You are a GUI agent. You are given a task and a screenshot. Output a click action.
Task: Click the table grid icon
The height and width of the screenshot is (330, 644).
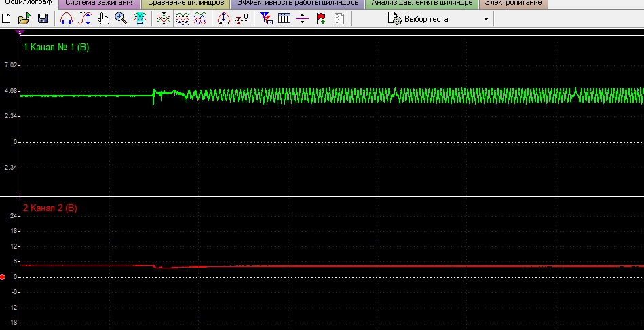(284, 18)
